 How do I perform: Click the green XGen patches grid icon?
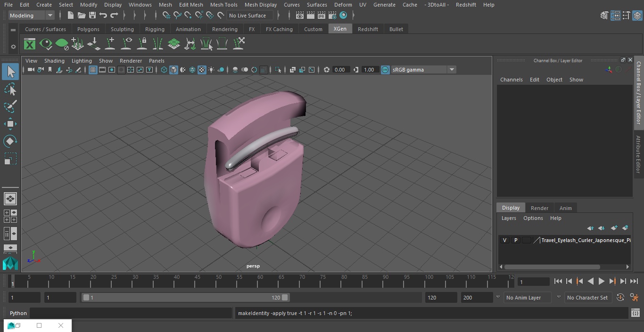174,44
